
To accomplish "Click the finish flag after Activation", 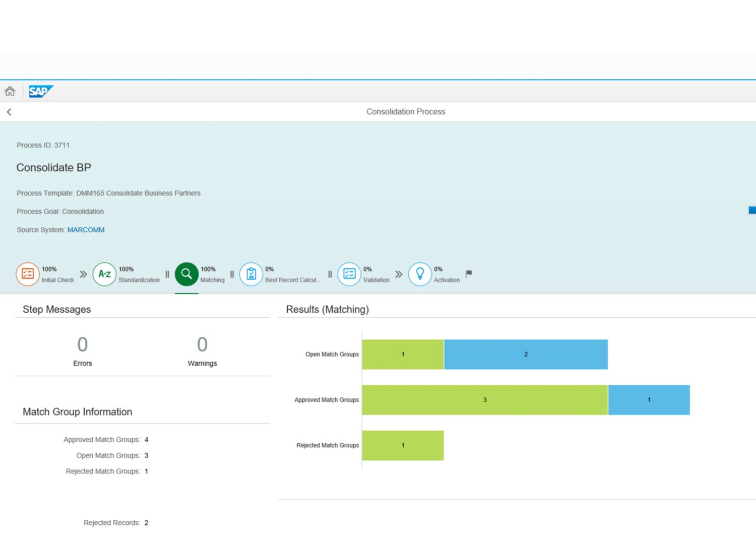I will point(469,273).
